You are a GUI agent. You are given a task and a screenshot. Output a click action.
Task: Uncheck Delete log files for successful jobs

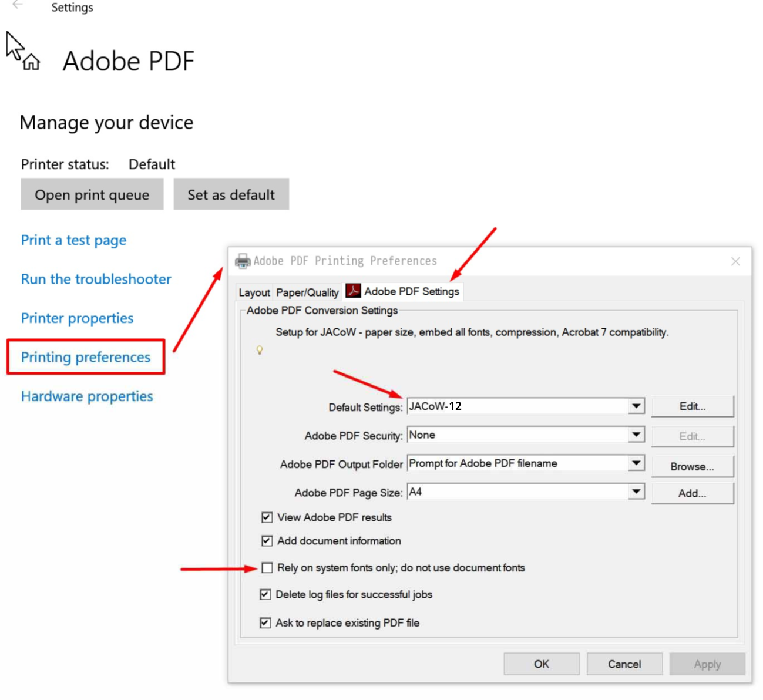(265, 595)
